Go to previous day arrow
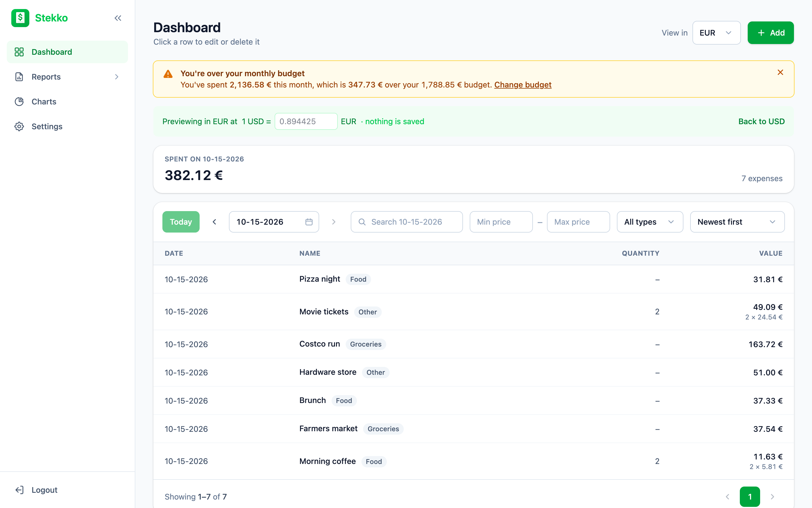The width and height of the screenshot is (812, 508). coord(214,222)
